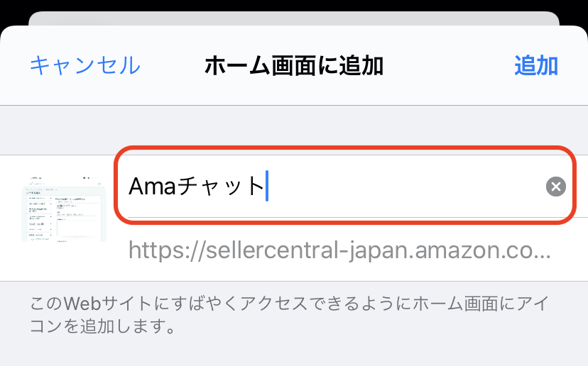Screen dimensions: 588x366
Task: Click empty space right of the text caret
Action: pos(398,187)
